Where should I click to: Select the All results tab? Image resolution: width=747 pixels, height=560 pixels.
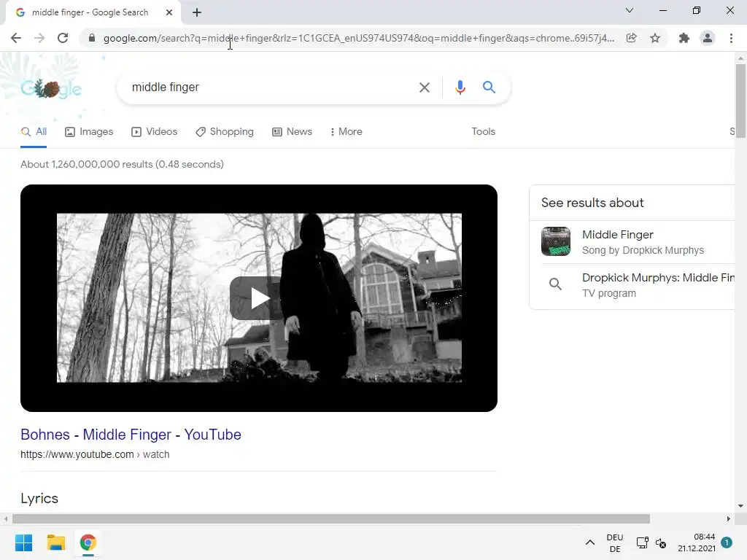34,131
